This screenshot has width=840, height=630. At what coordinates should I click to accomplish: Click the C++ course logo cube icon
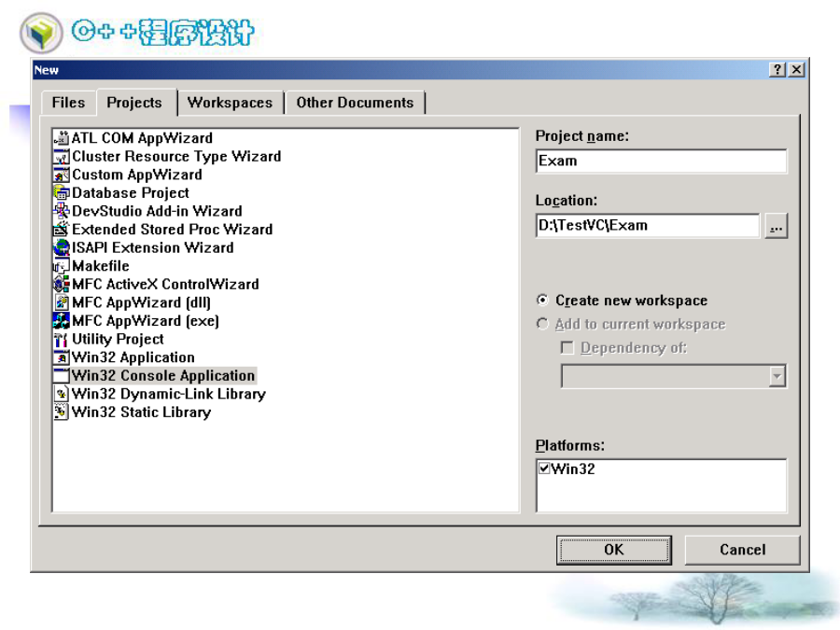tap(41, 33)
